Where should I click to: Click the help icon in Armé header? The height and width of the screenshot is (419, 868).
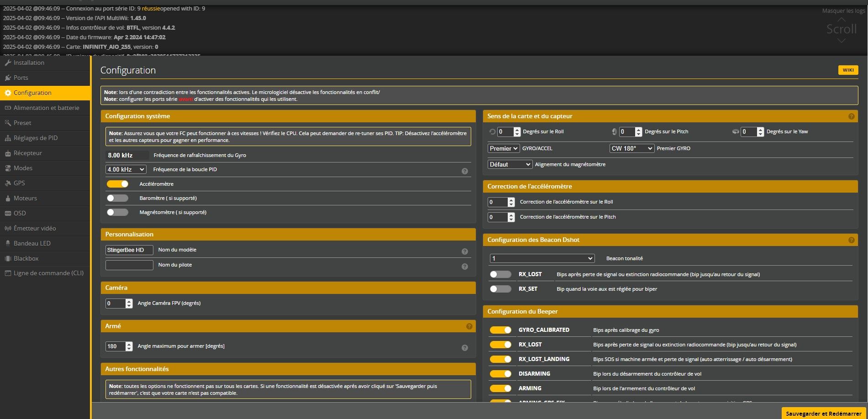(469, 326)
